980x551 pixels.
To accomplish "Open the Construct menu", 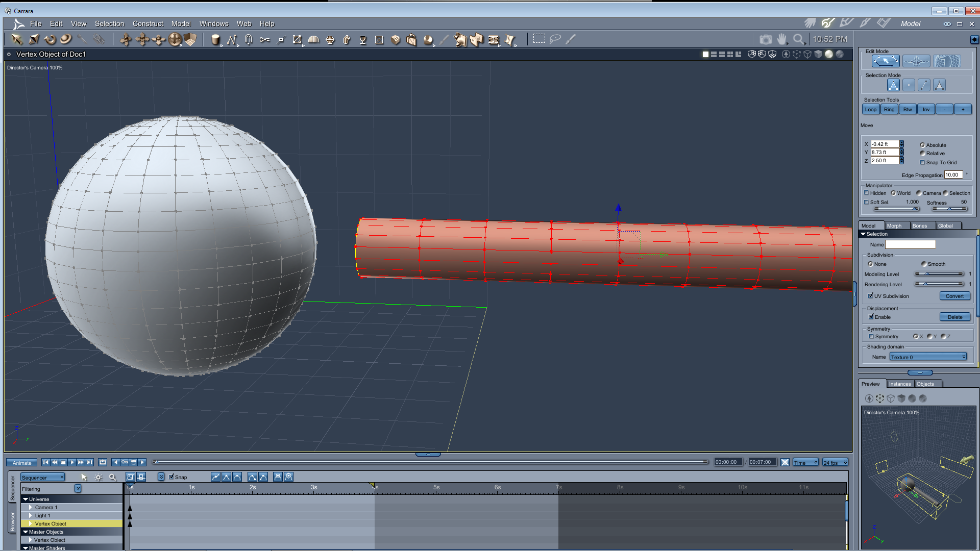I will (148, 23).
